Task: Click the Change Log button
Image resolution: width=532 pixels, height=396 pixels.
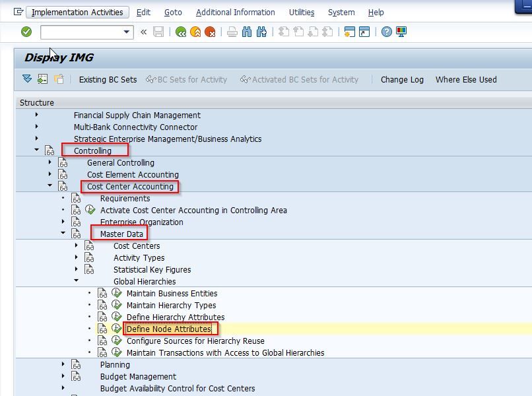Action: click(x=402, y=79)
